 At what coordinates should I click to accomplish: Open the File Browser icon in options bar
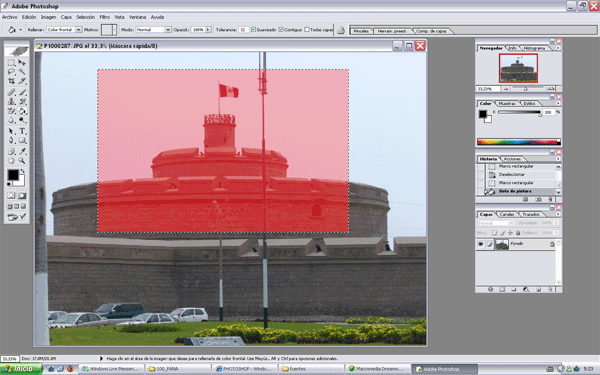point(341,30)
